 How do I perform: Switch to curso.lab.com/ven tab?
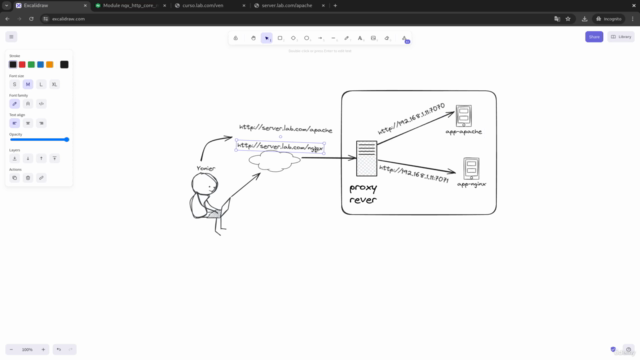pos(209,6)
